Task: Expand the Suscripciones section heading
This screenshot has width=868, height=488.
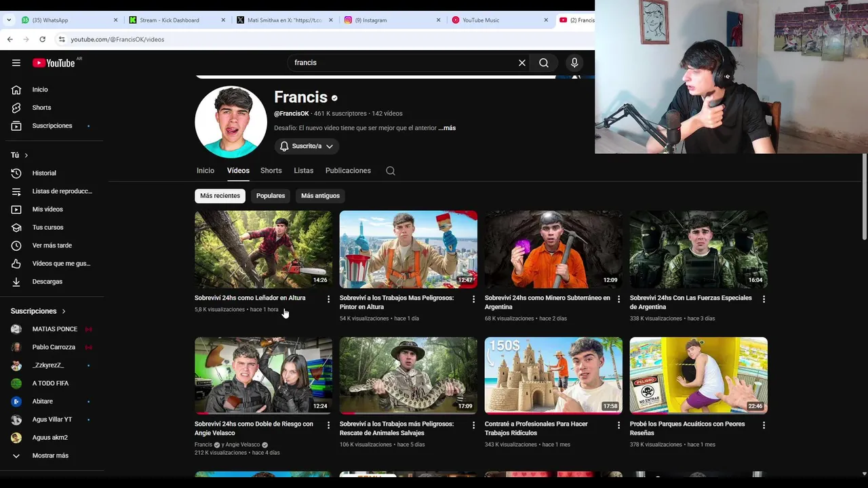Action: [38, 311]
